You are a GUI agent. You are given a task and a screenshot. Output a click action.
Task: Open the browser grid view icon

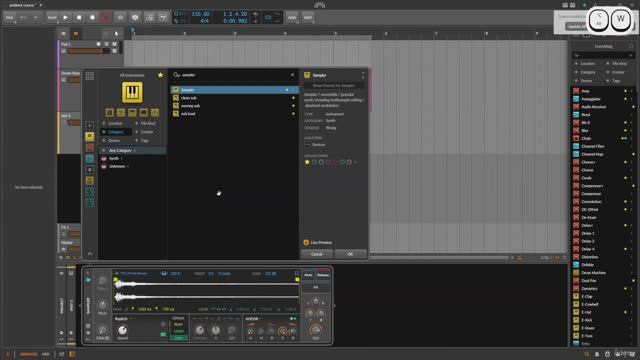point(90,76)
